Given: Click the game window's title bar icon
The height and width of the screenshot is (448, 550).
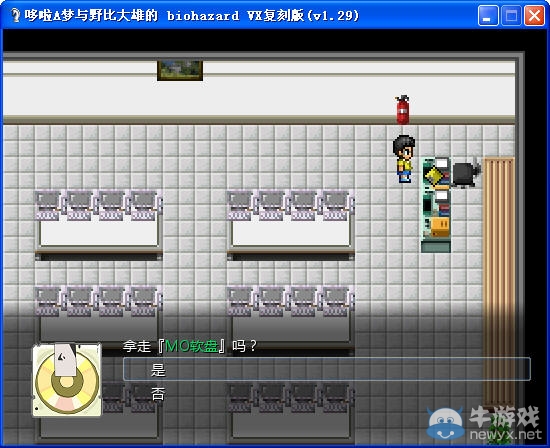Looking at the screenshot, I should 14,15.
